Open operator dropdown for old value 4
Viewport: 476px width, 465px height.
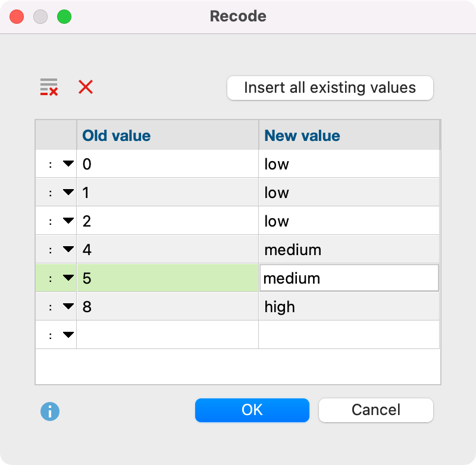(x=68, y=249)
